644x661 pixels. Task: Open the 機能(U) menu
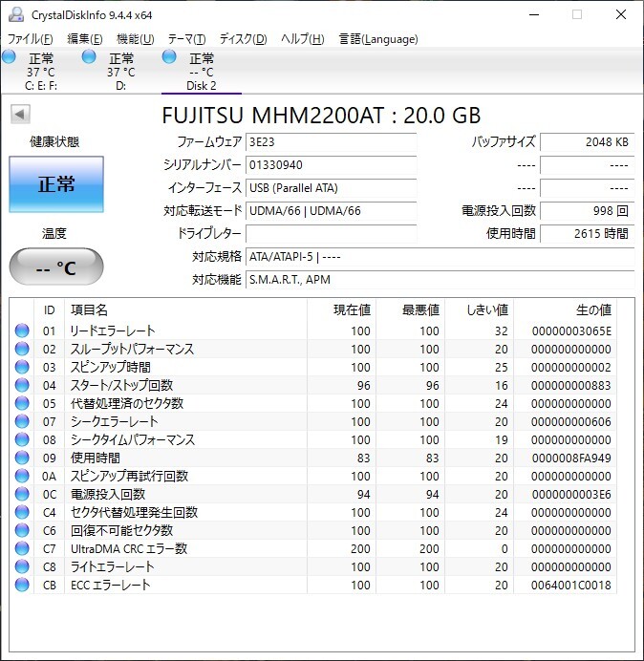(135, 39)
